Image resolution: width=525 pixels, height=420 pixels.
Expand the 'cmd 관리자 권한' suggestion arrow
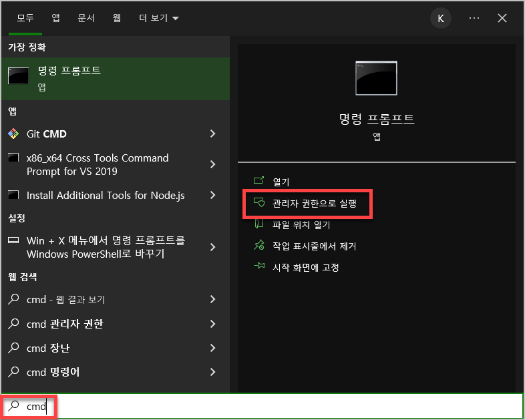tap(212, 324)
